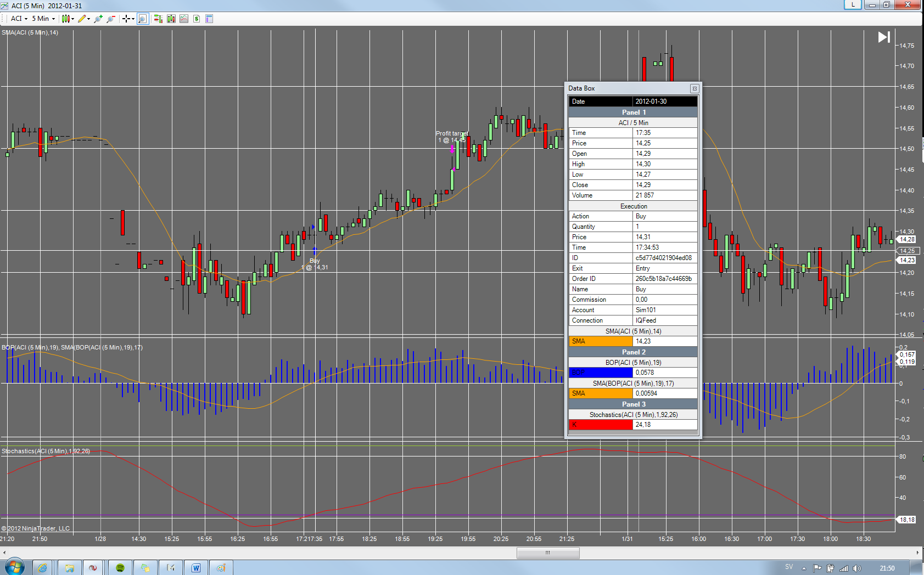Click the network signal tray icon
924x575 pixels.
[x=844, y=568]
